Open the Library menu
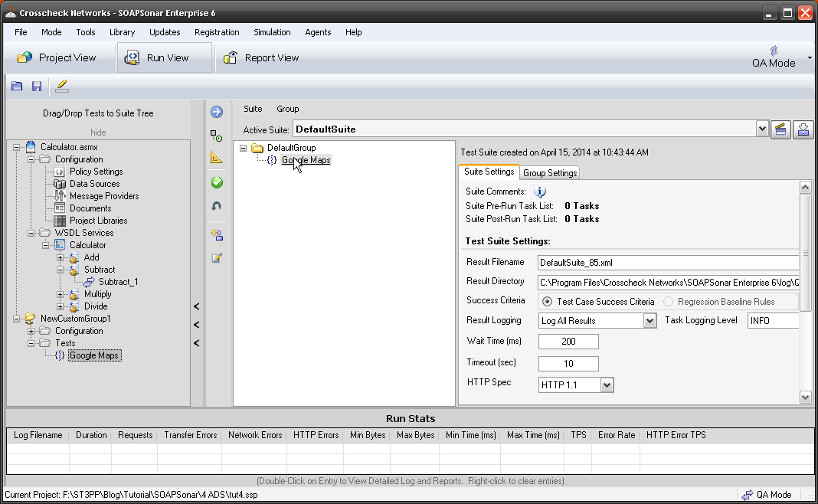Screen dimensions: 818x504 tap(122, 32)
